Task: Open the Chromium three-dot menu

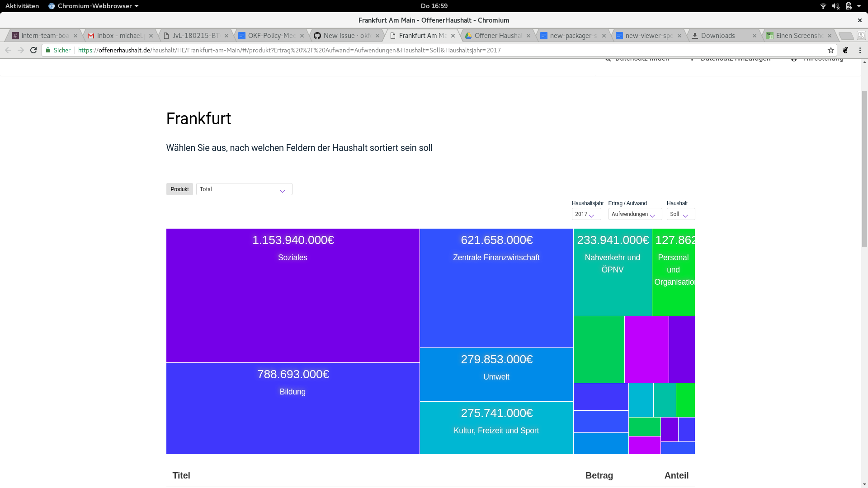Action: tap(860, 50)
